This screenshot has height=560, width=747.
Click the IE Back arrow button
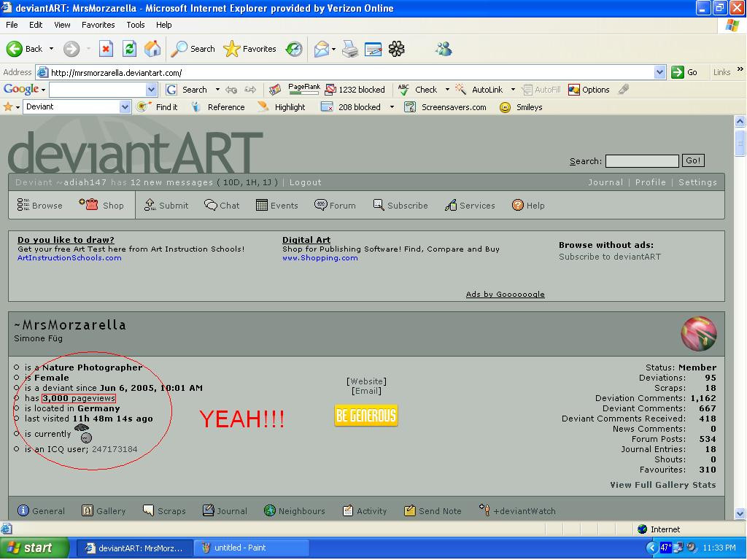click(x=24, y=49)
